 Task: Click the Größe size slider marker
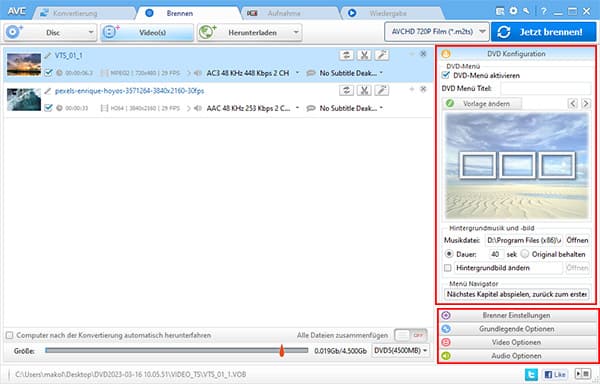coord(282,350)
